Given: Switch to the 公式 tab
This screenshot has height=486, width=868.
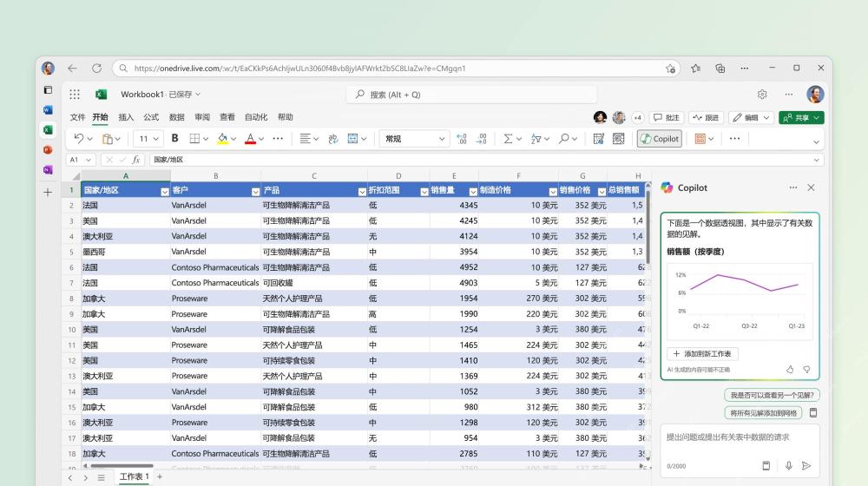Looking at the screenshot, I should tap(150, 117).
